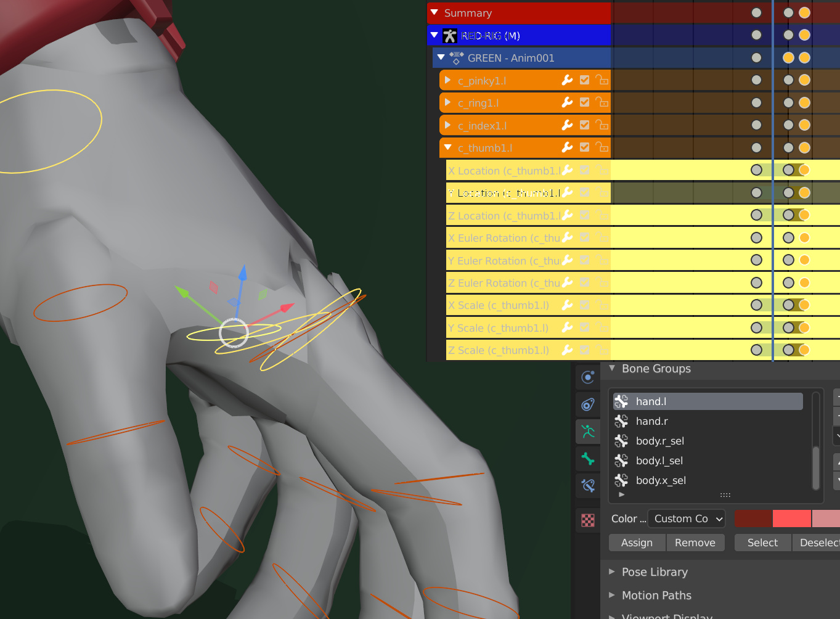This screenshot has height=619, width=840.
Task: Click green Y axis arrow of gizmo
Action: point(183,290)
